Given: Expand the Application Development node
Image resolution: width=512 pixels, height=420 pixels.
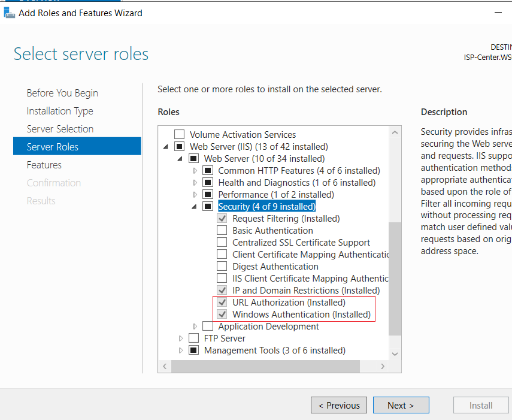Looking at the screenshot, I should pos(195,327).
